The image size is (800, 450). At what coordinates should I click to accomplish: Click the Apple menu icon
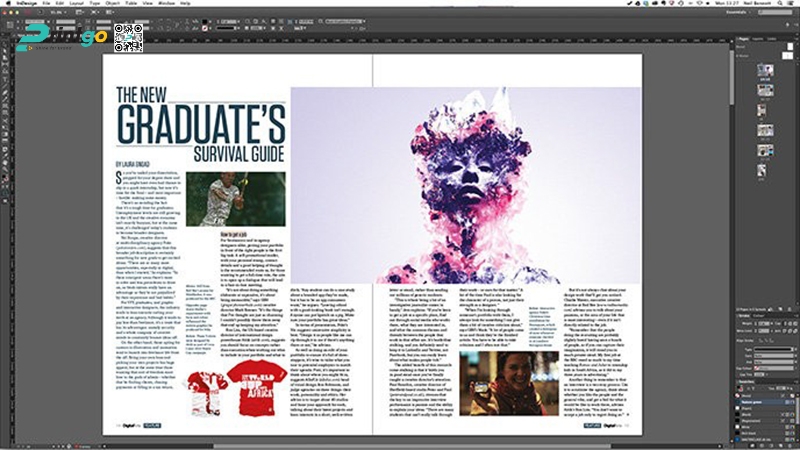click(8, 4)
